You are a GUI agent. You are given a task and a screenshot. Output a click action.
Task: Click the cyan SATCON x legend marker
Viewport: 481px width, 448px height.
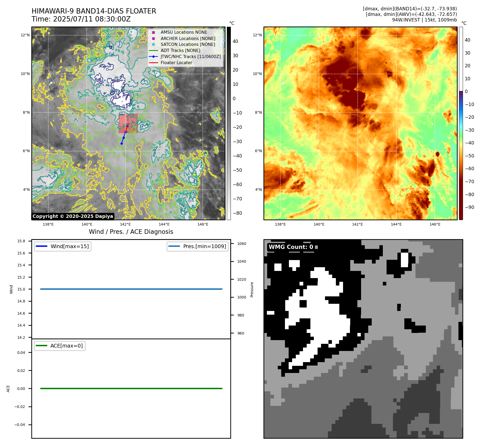pyautogui.click(x=153, y=45)
